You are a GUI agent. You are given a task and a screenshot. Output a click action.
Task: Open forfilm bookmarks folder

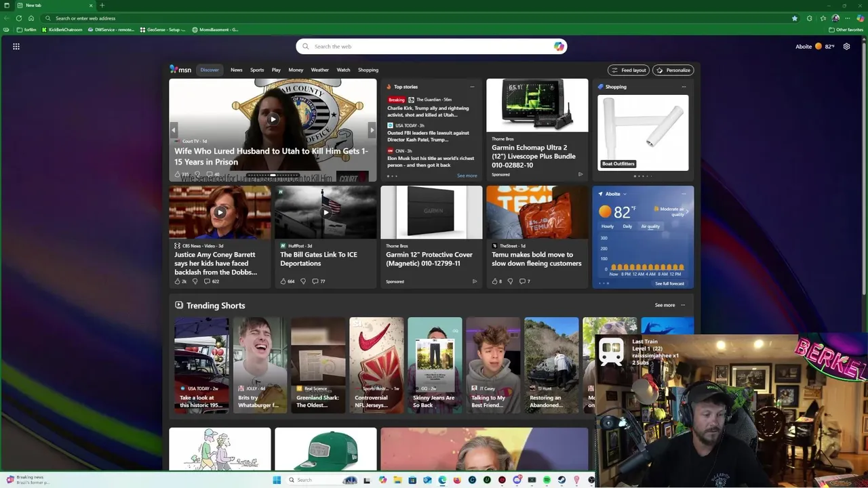point(26,30)
